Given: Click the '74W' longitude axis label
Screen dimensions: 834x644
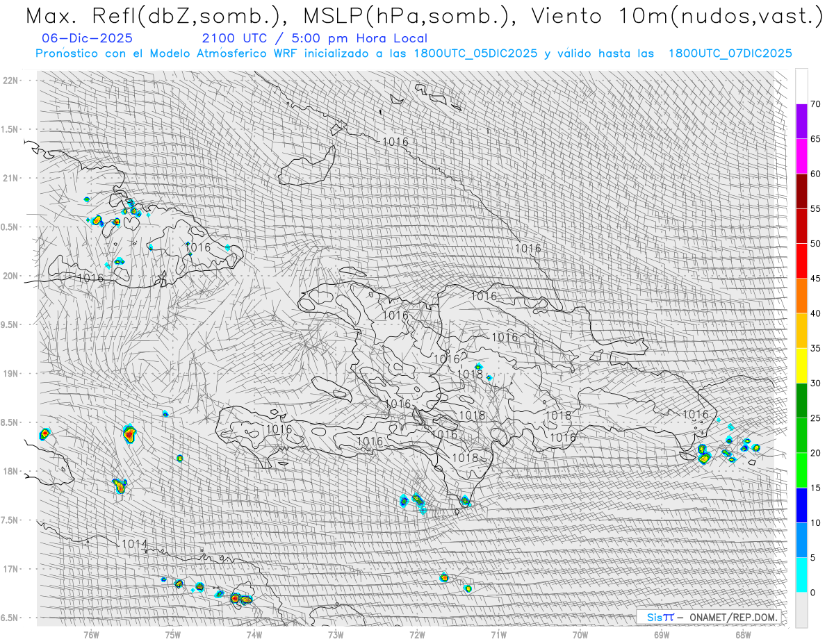Looking at the screenshot, I should [254, 634].
